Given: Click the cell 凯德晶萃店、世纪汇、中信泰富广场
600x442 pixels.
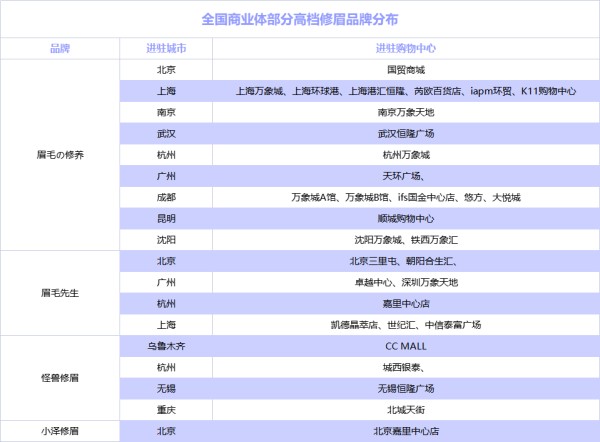Looking at the screenshot, I should [x=406, y=325].
